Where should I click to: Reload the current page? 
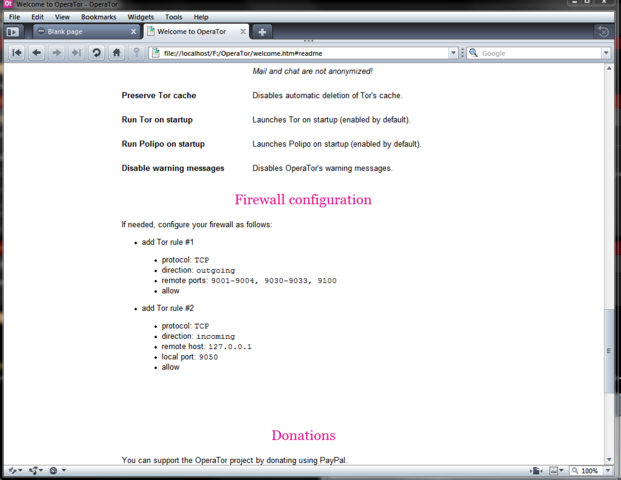pos(96,53)
